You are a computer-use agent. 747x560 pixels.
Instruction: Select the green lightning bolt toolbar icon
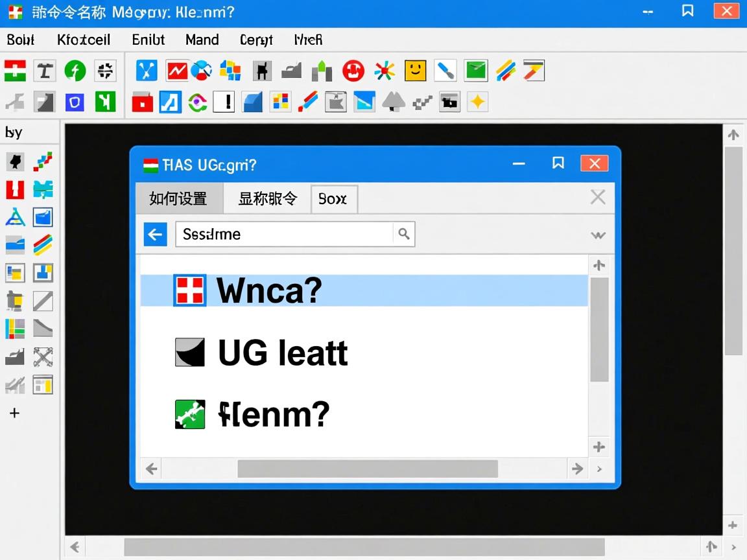(x=75, y=71)
